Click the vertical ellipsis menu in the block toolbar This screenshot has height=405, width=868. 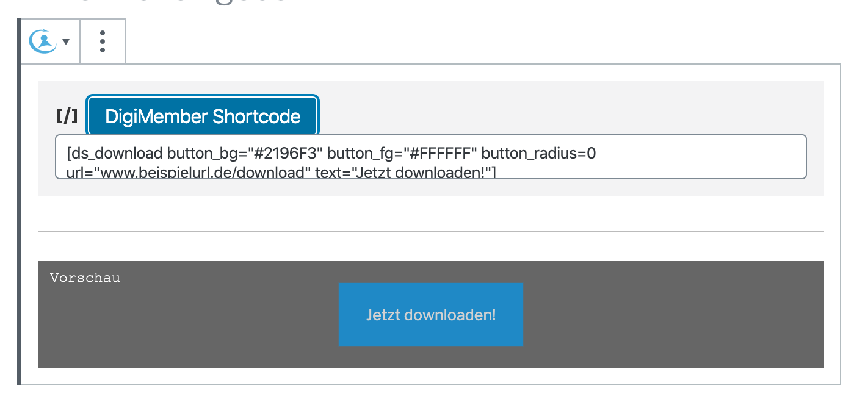[102, 41]
